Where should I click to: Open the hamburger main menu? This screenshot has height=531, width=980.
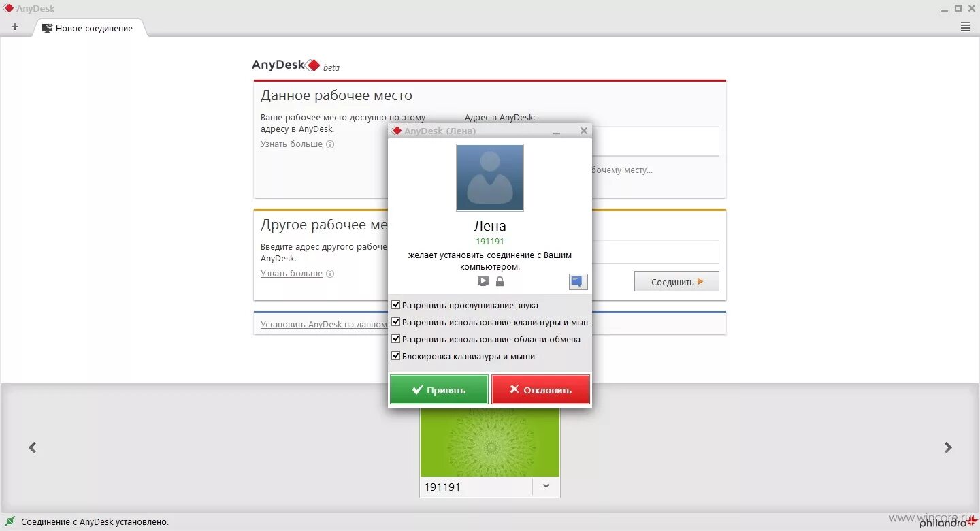tap(965, 27)
